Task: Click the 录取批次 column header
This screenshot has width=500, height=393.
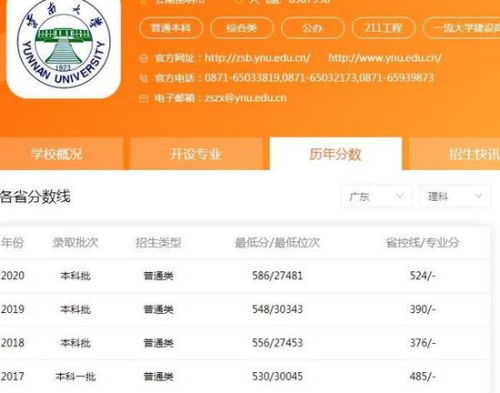Action: pos(75,243)
